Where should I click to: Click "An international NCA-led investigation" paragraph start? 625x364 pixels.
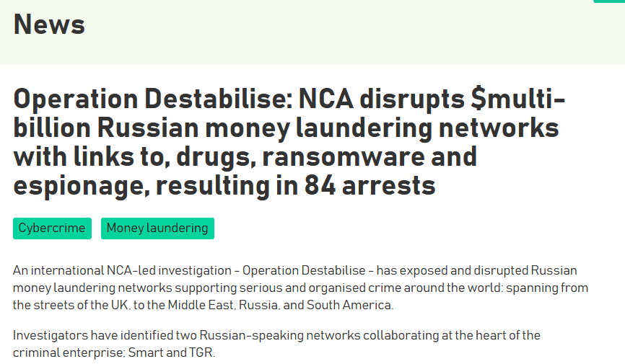point(122,271)
